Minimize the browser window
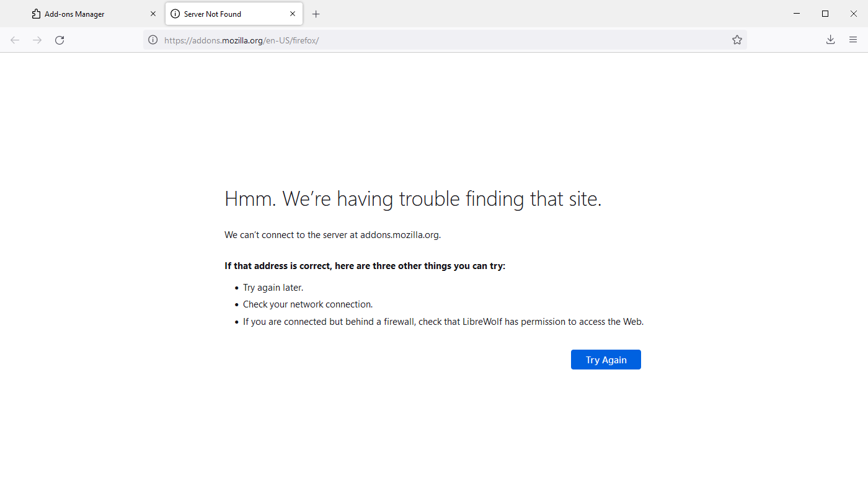 pyautogui.click(x=797, y=14)
